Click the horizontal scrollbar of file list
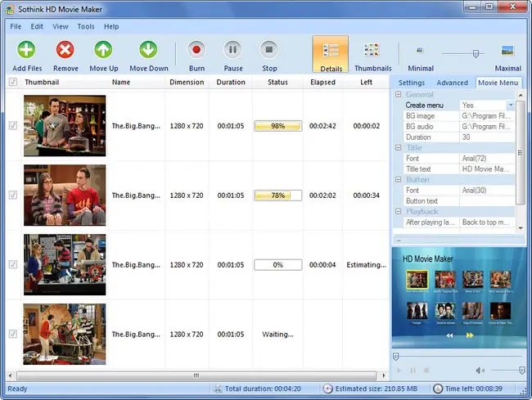The width and height of the screenshot is (532, 400). pyautogui.click(x=196, y=375)
